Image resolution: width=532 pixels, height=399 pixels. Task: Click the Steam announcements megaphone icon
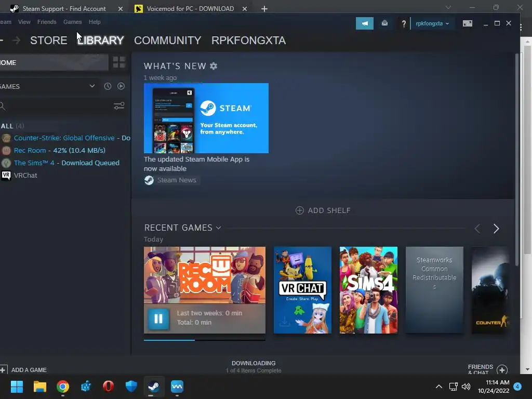click(x=364, y=23)
